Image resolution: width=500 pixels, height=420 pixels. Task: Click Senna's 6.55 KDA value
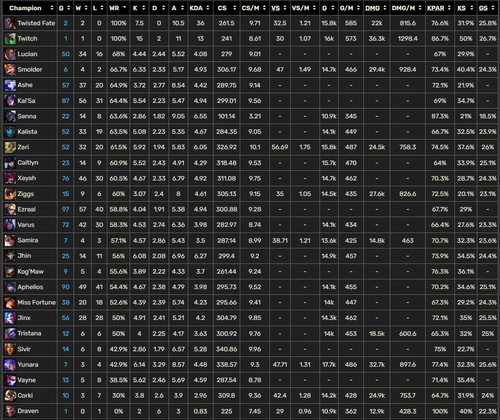pyautogui.click(x=200, y=116)
